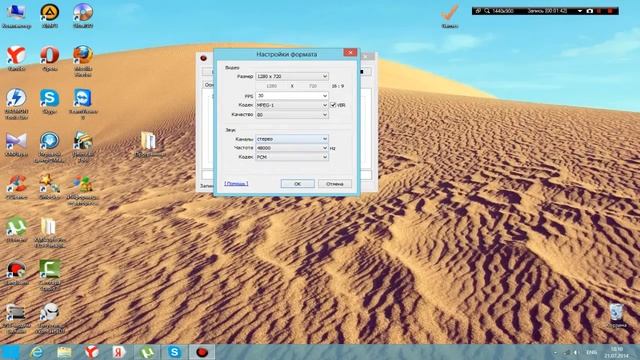Screen dimensions: 640x360
Task: Open Internet Explorer from the taskbar
Action: coord(36,352)
